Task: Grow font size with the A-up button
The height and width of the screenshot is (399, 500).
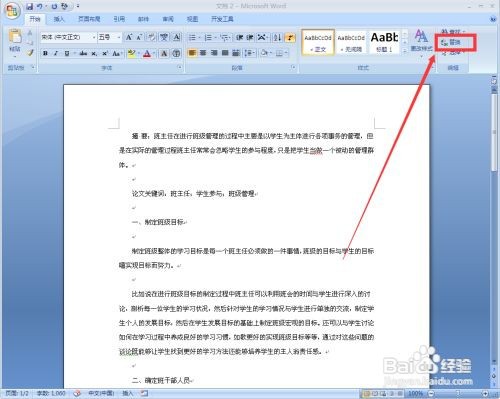Action: coord(129,37)
